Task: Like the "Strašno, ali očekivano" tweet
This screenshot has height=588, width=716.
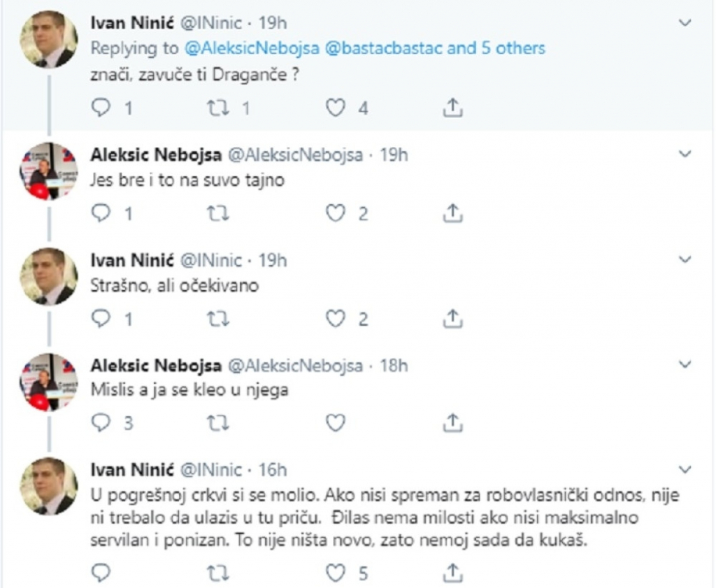Action: tap(336, 319)
